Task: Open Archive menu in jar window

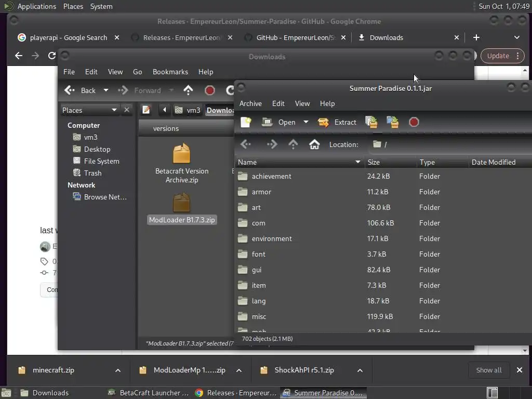Action: (250, 103)
